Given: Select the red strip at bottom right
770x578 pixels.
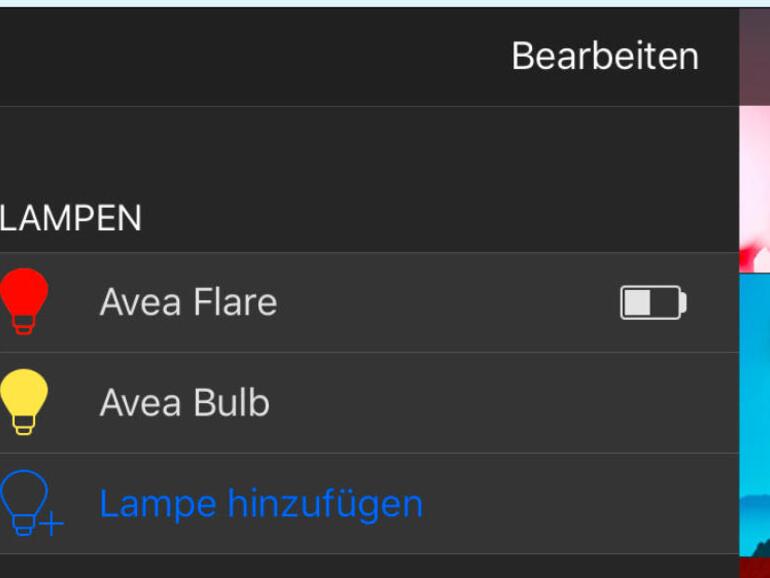Looking at the screenshot, I should pyautogui.click(x=754, y=567).
